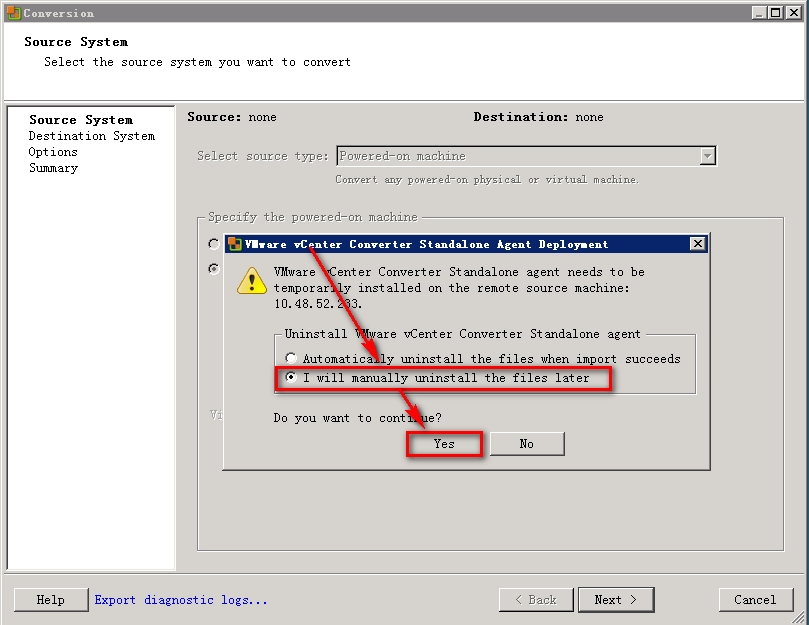Click the 'Destination: none' text
Viewport: 809px width, 625px height.
(x=539, y=117)
